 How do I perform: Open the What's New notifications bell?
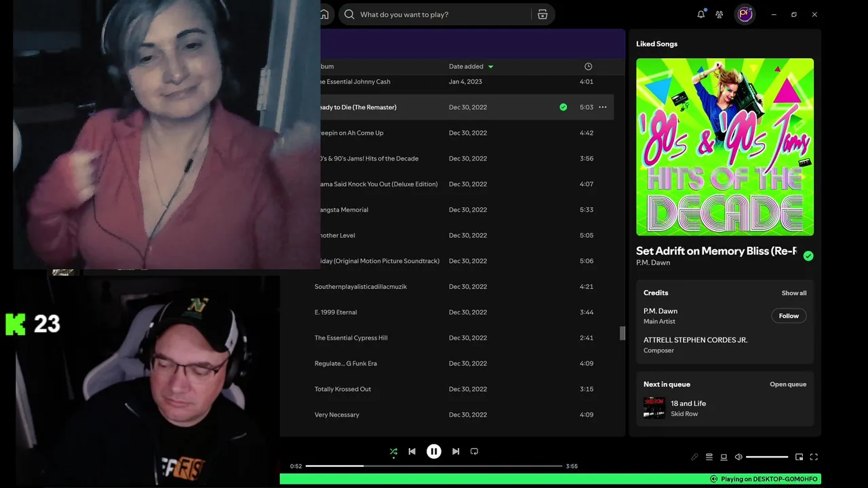pyautogui.click(x=701, y=14)
